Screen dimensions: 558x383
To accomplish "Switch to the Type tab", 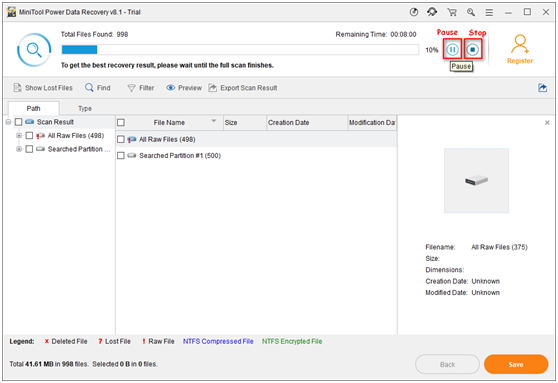I will [x=85, y=108].
